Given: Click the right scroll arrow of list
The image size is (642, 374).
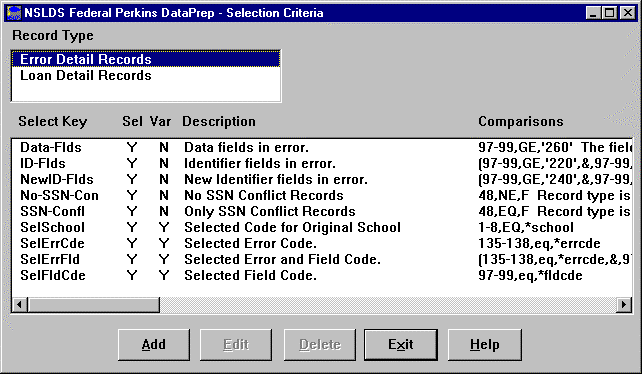Looking at the screenshot, I should [x=624, y=304].
